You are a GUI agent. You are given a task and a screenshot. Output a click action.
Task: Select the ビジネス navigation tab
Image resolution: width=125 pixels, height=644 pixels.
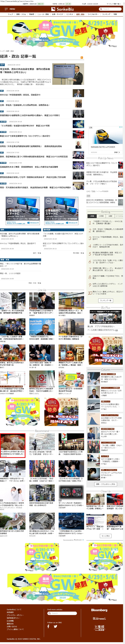[70, 14]
